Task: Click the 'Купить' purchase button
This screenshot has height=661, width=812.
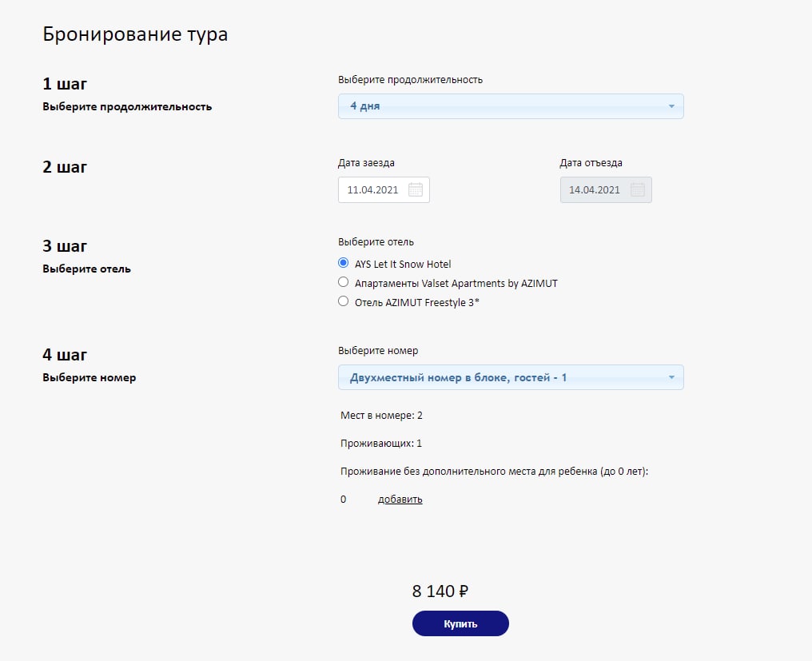Action: click(x=460, y=623)
